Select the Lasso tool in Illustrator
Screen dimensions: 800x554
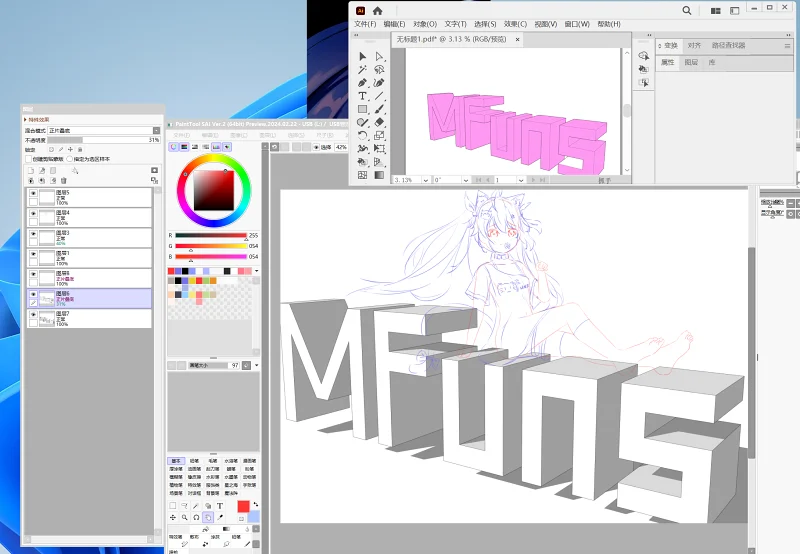(379, 69)
